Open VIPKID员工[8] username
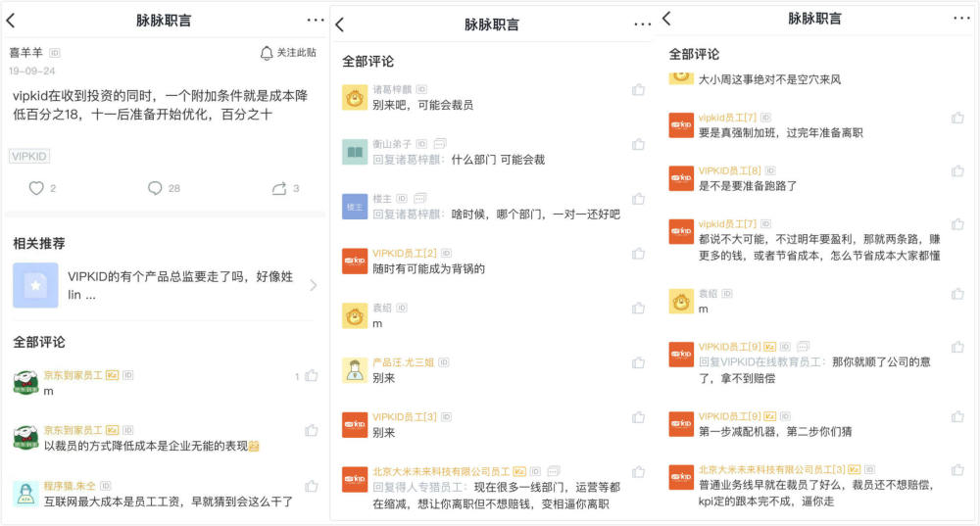980x526 pixels. click(x=729, y=170)
